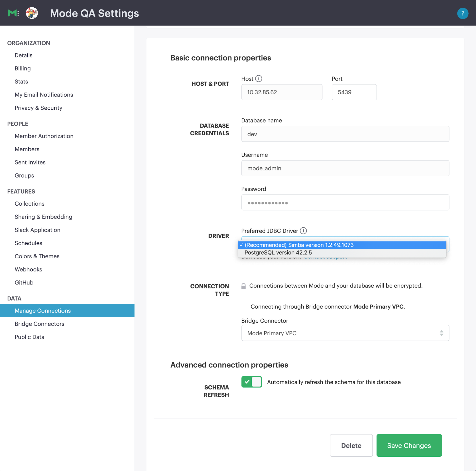
Task: Click the Host info icon
Action: click(x=258, y=79)
